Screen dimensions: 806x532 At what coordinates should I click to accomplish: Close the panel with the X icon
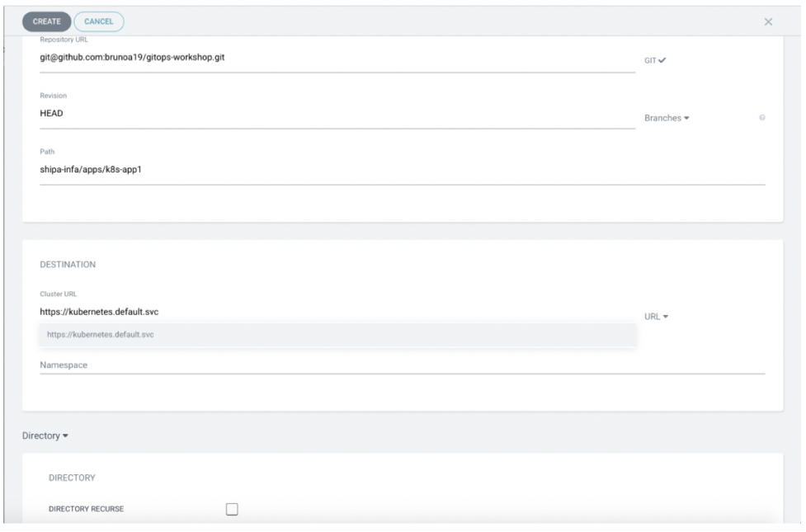click(x=768, y=21)
